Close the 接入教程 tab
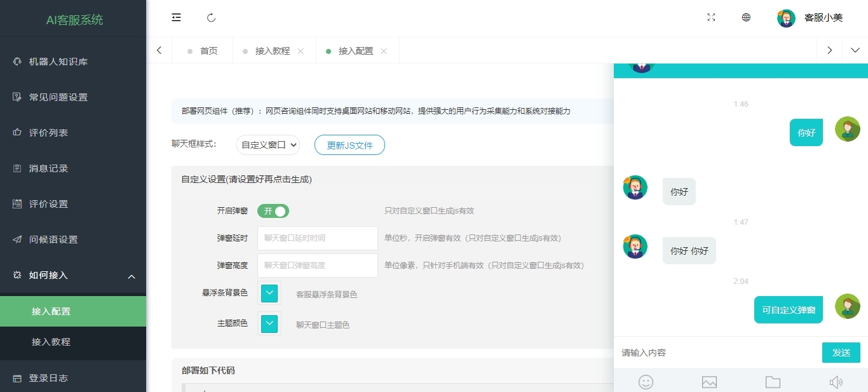 point(301,51)
